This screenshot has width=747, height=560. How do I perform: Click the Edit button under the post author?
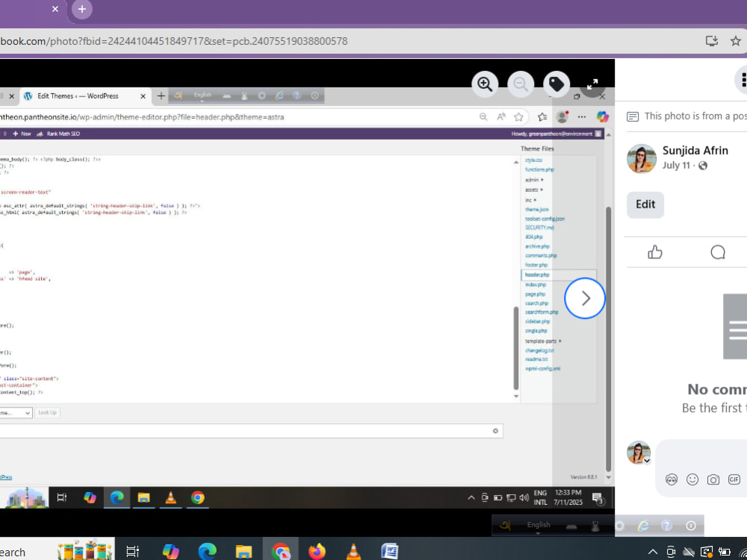(x=645, y=205)
